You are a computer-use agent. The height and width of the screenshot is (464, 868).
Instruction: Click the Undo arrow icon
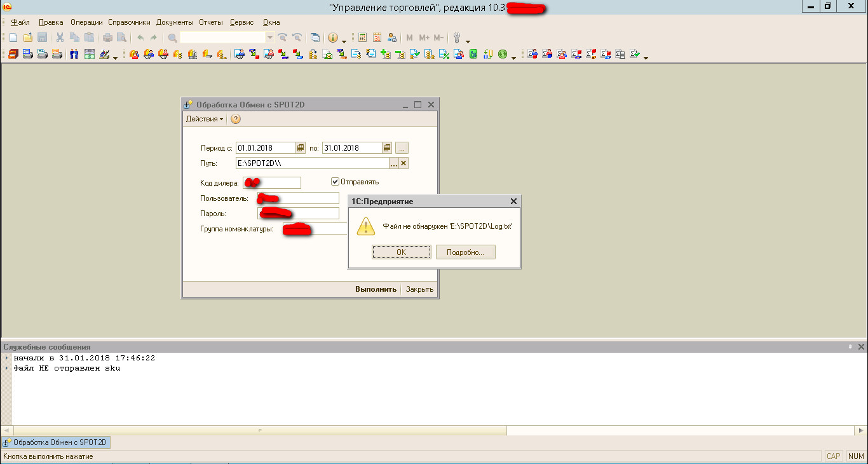(140, 38)
